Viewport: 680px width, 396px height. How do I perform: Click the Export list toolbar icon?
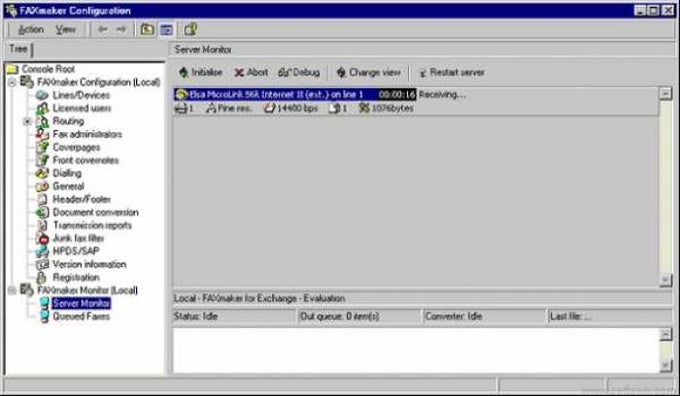pyautogui.click(x=190, y=29)
